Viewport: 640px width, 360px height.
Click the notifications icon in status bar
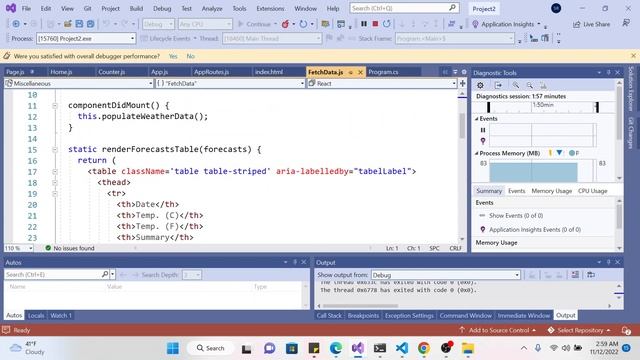[x=626, y=330]
